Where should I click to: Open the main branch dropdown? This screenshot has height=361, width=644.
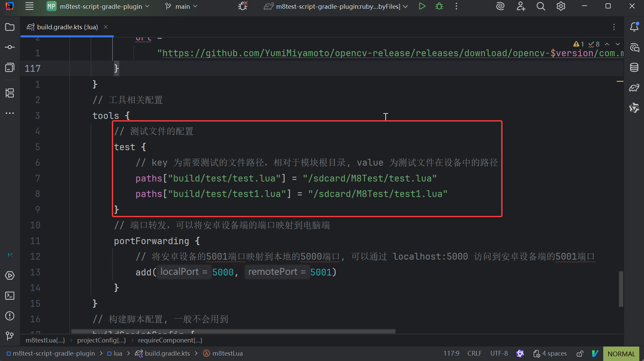(x=181, y=6)
